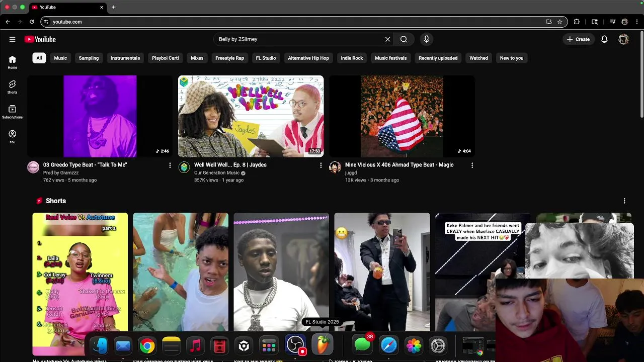Open more options for Nine Vicious Type Beat
Viewport: 644px width, 362px height.
pyautogui.click(x=472, y=165)
